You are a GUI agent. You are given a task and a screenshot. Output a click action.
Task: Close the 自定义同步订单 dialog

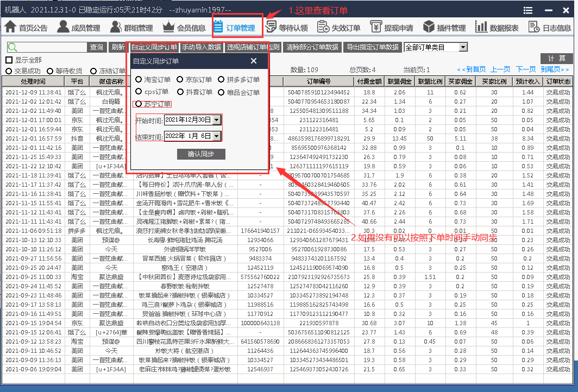(x=254, y=61)
